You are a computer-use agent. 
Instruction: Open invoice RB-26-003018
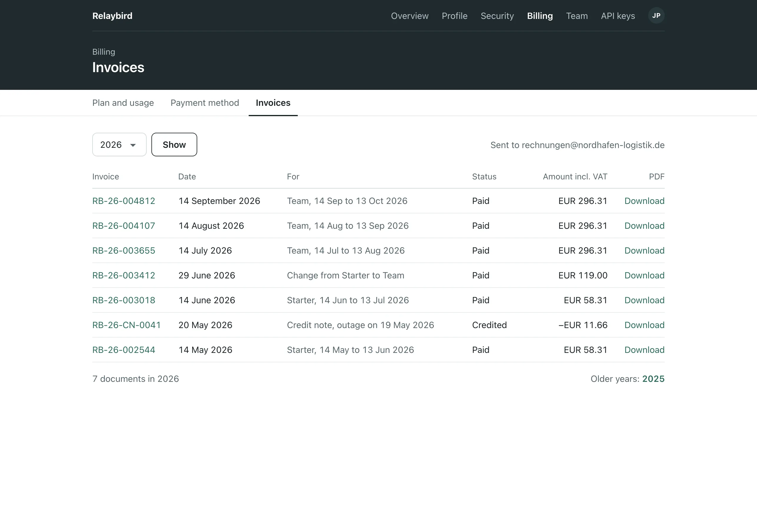[124, 300]
